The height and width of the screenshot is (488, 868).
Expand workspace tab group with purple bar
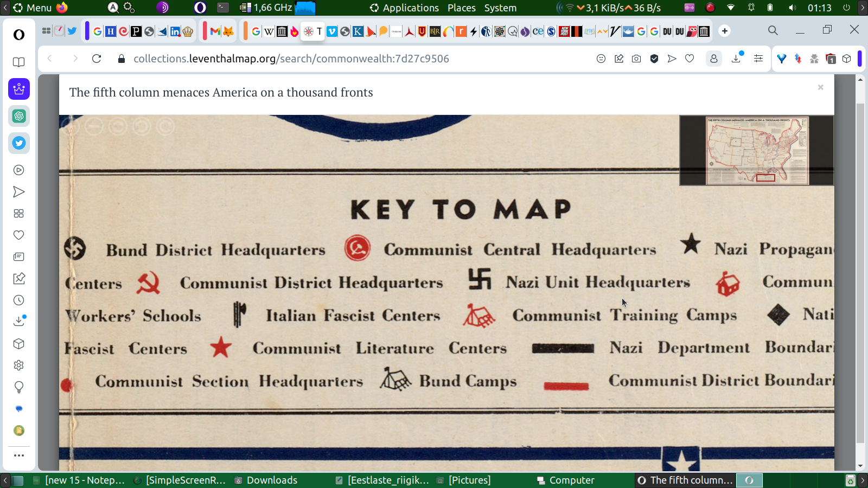point(87,31)
